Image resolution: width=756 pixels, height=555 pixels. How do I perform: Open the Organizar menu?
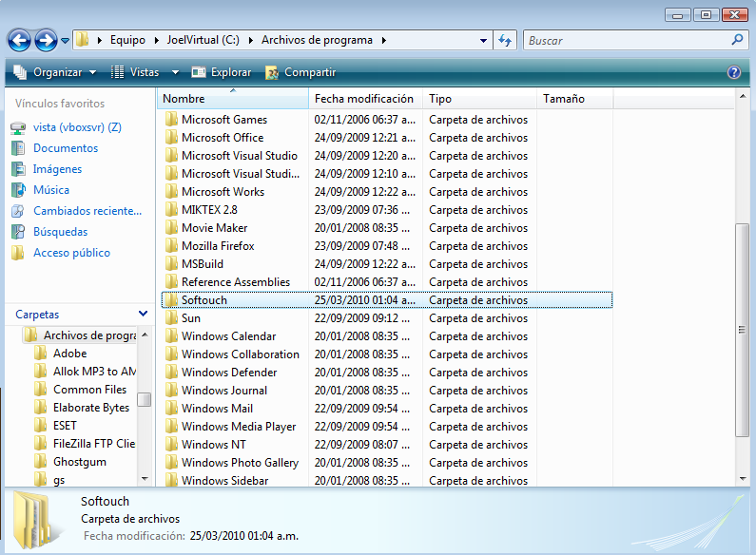55,72
